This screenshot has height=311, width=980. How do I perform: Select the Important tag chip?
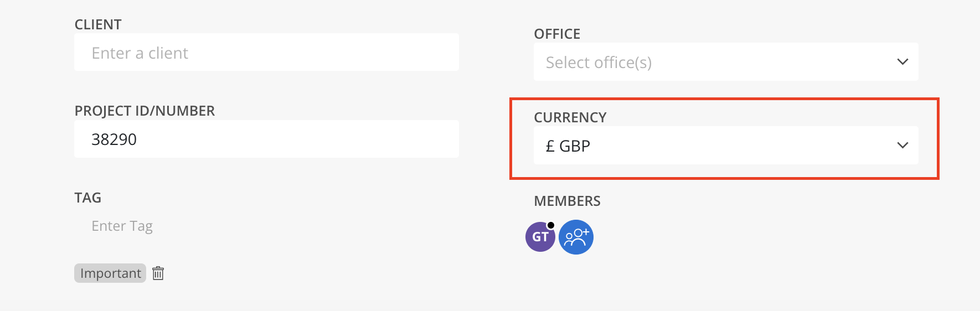coord(110,273)
